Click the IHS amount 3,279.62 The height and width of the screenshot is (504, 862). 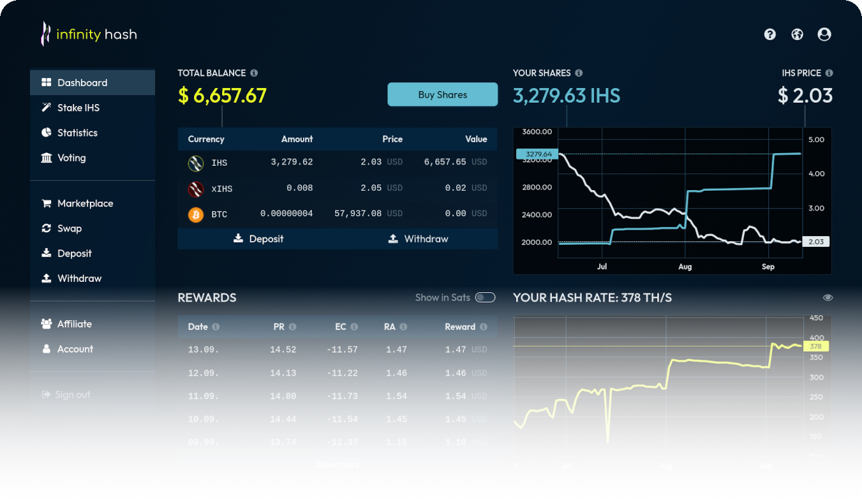292,162
